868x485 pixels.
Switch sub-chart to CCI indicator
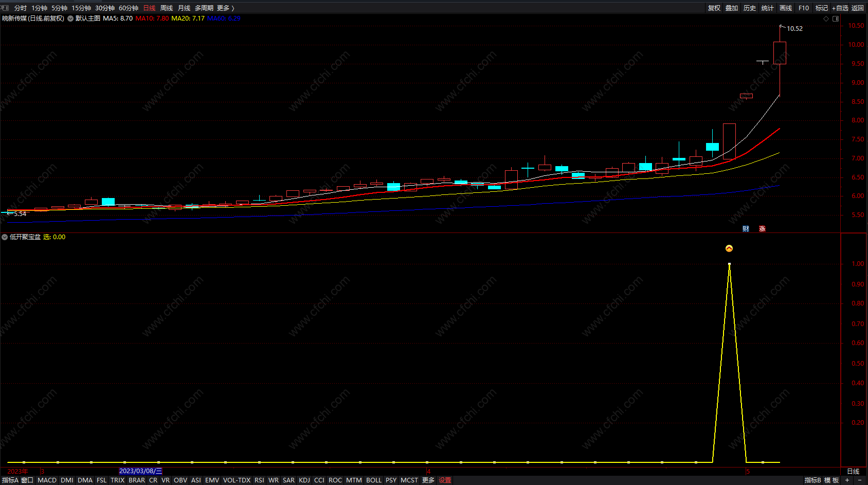pos(319,480)
